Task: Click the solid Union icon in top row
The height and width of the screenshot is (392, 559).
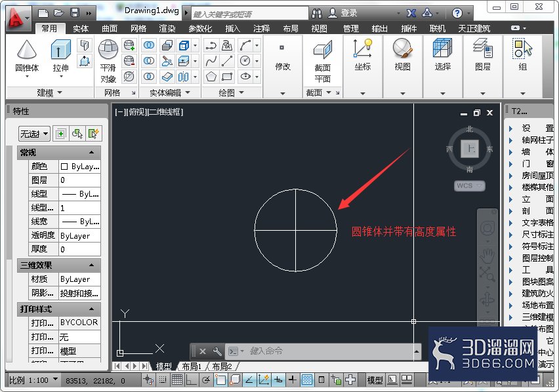Action: pyautogui.click(x=149, y=45)
